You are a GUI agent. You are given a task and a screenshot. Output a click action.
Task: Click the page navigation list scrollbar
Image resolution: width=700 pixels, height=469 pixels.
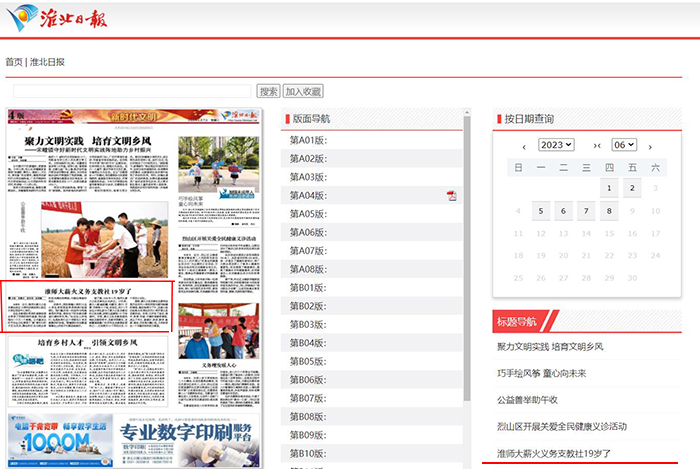(467, 260)
